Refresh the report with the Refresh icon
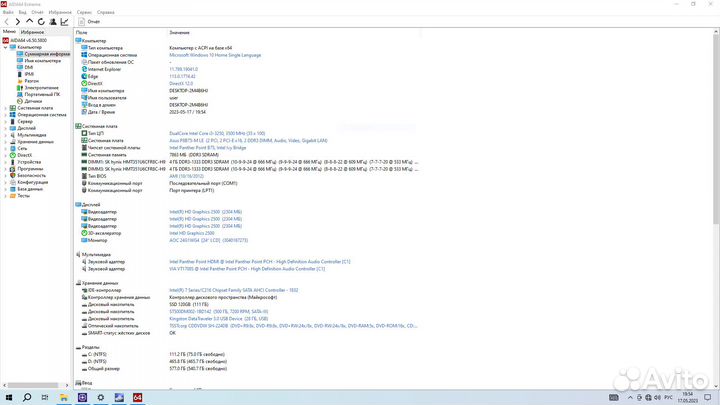The width and height of the screenshot is (720, 405). [41, 22]
